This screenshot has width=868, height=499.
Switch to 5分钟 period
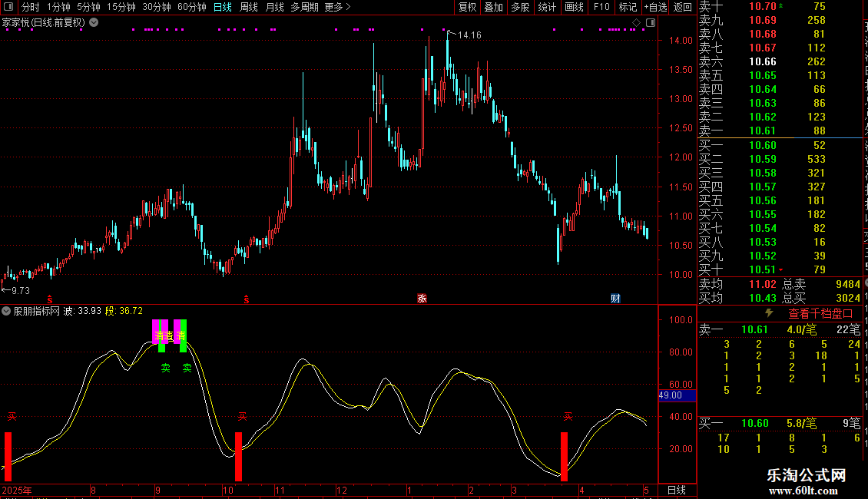pos(88,7)
